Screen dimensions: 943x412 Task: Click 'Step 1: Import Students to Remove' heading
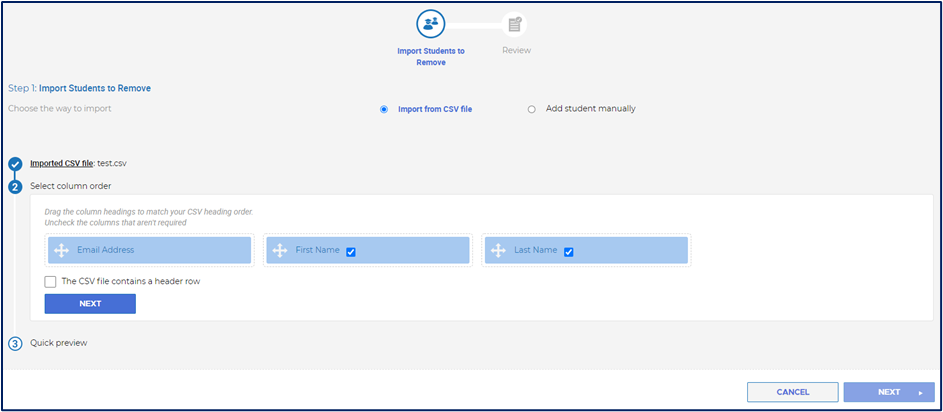(79, 88)
